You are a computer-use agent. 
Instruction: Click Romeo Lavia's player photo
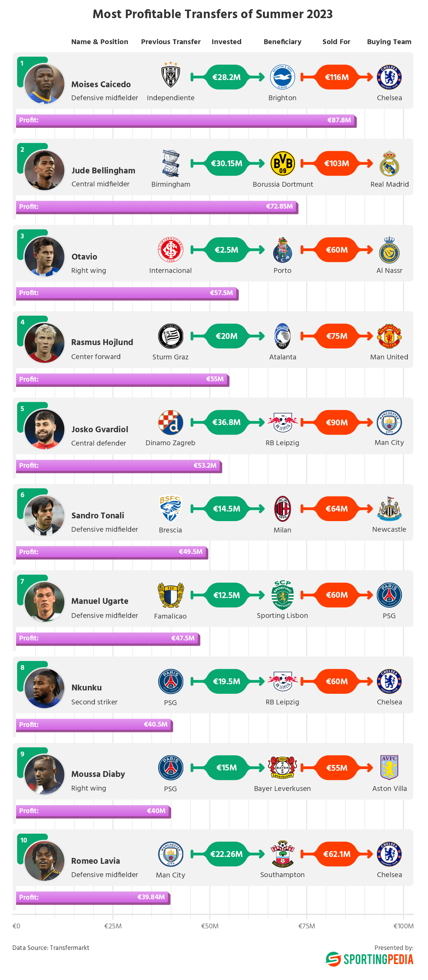click(x=45, y=861)
